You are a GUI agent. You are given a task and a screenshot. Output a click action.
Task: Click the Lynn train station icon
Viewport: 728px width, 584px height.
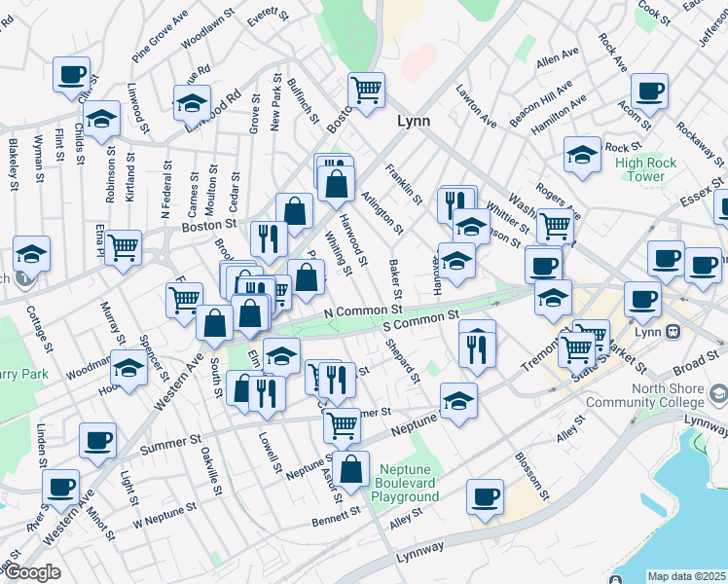tap(673, 332)
